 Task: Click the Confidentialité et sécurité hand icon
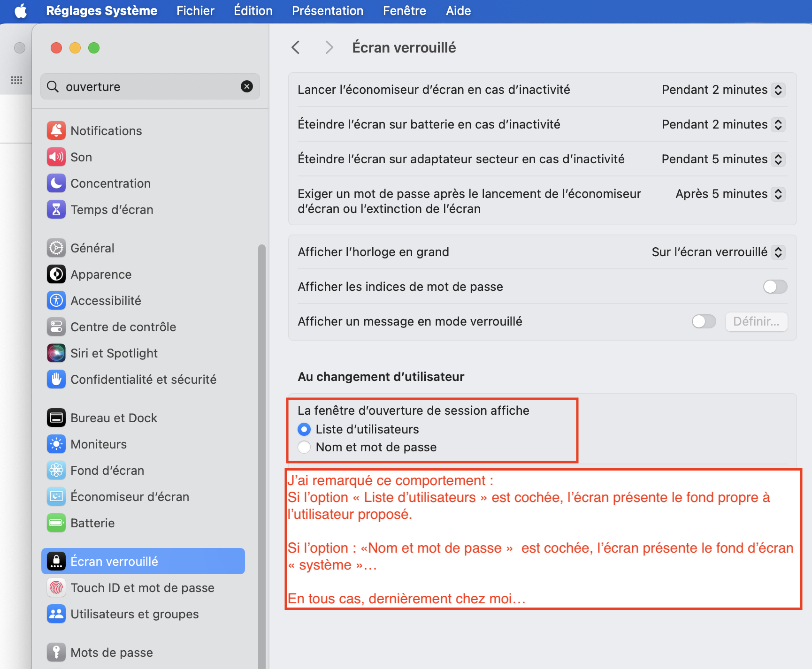pos(56,379)
